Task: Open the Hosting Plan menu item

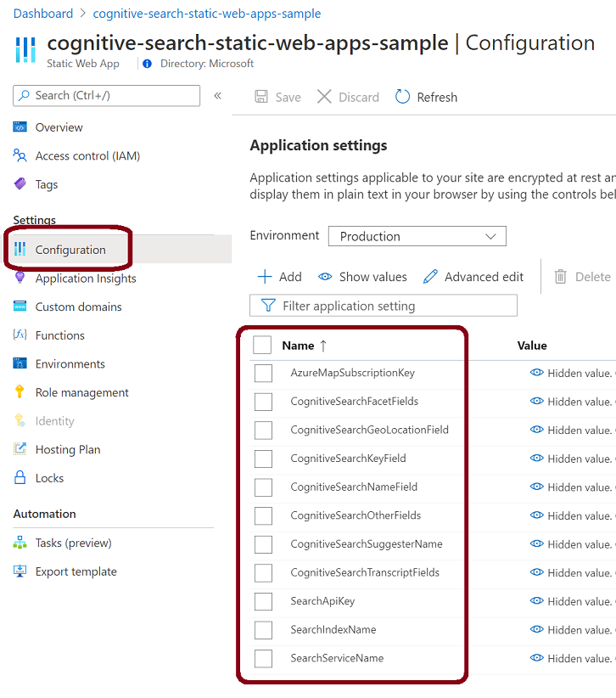Action: (x=68, y=449)
